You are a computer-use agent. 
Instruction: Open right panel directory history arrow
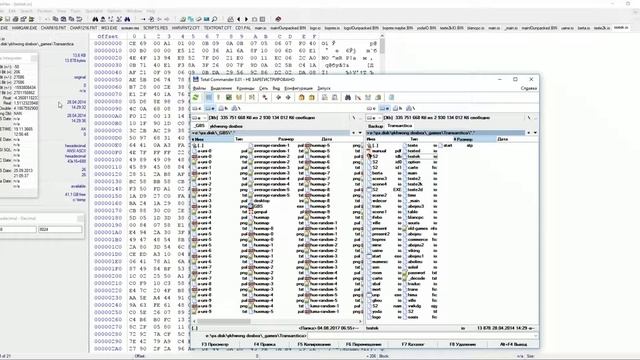tap(535, 133)
